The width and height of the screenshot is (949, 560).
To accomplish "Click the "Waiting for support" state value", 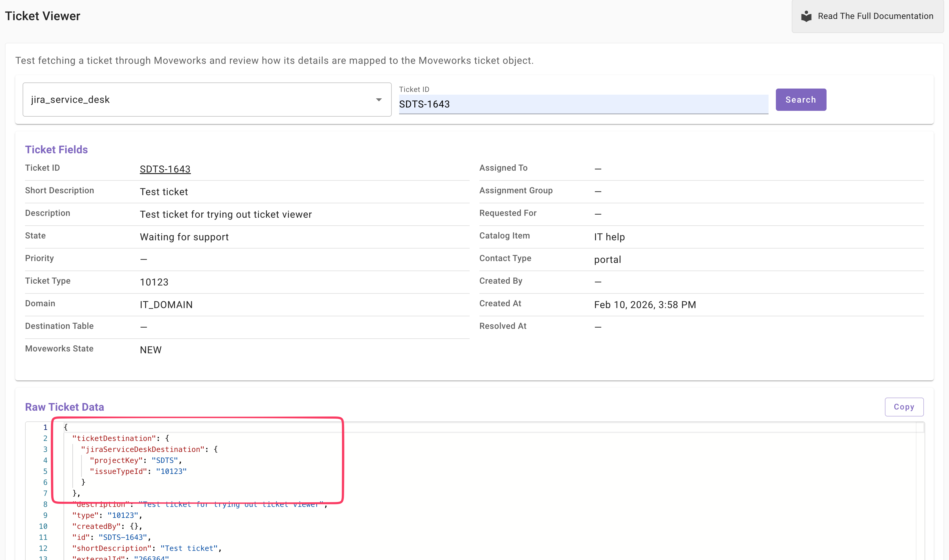I will coord(184,237).
